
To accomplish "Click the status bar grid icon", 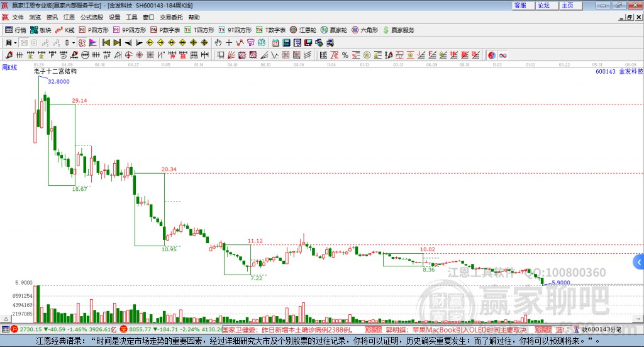I will pyautogui.click(x=5, y=329).
